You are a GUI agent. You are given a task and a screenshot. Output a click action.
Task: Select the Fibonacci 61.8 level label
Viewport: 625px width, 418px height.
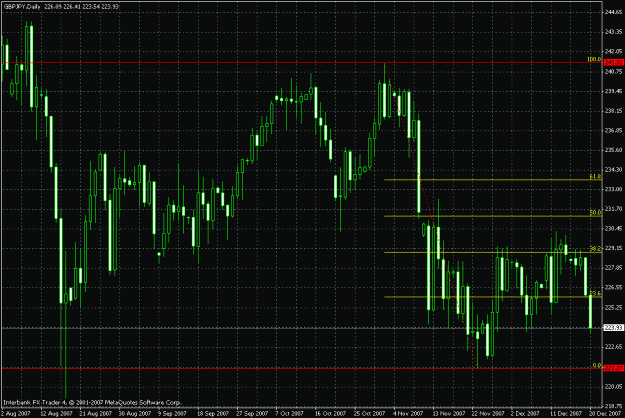click(x=595, y=177)
